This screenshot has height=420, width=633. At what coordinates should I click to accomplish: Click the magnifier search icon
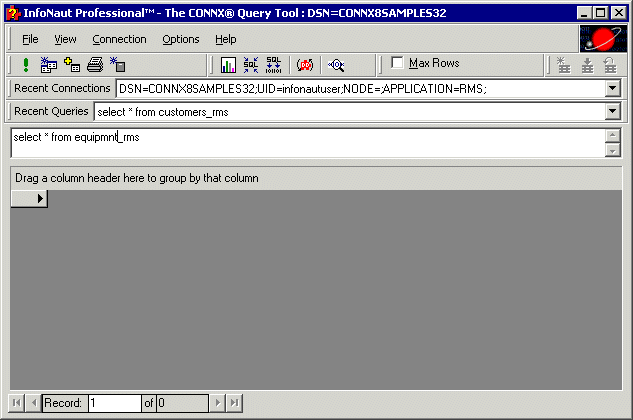point(336,65)
